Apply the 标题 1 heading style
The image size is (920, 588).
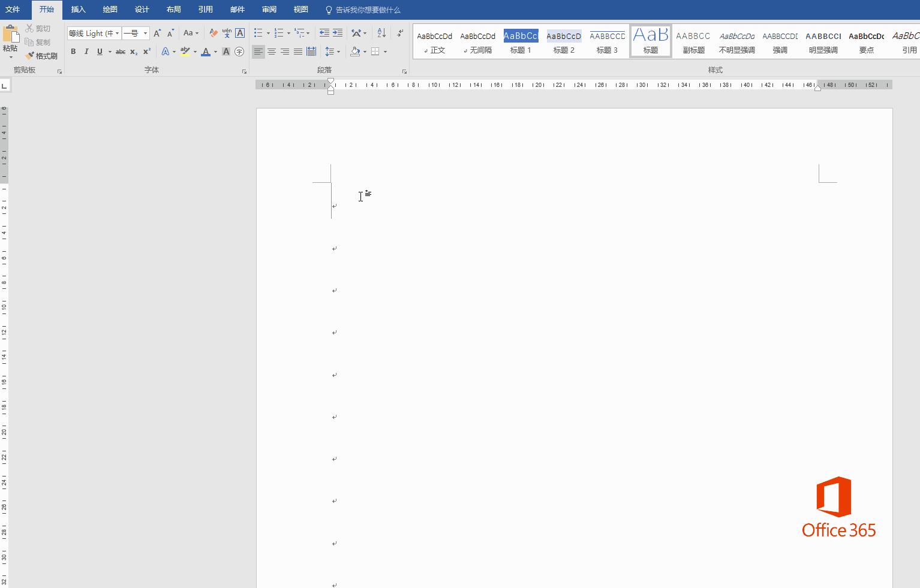point(521,42)
